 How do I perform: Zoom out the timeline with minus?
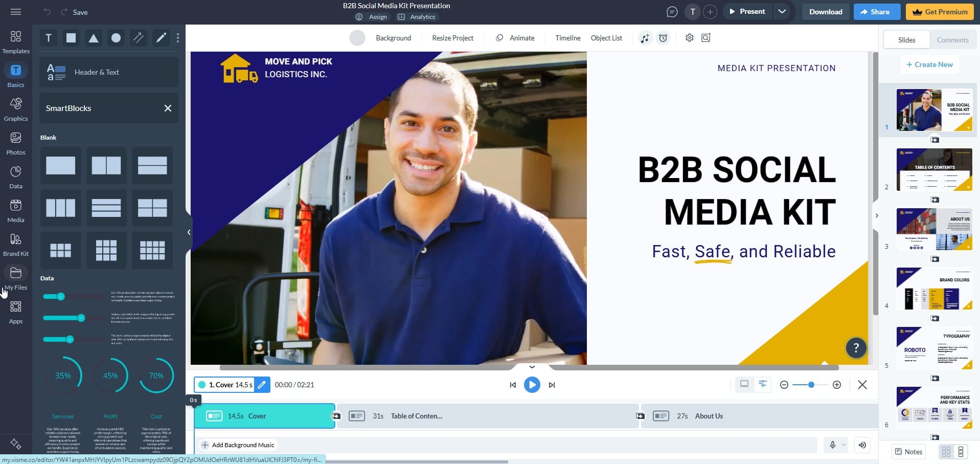click(x=784, y=385)
